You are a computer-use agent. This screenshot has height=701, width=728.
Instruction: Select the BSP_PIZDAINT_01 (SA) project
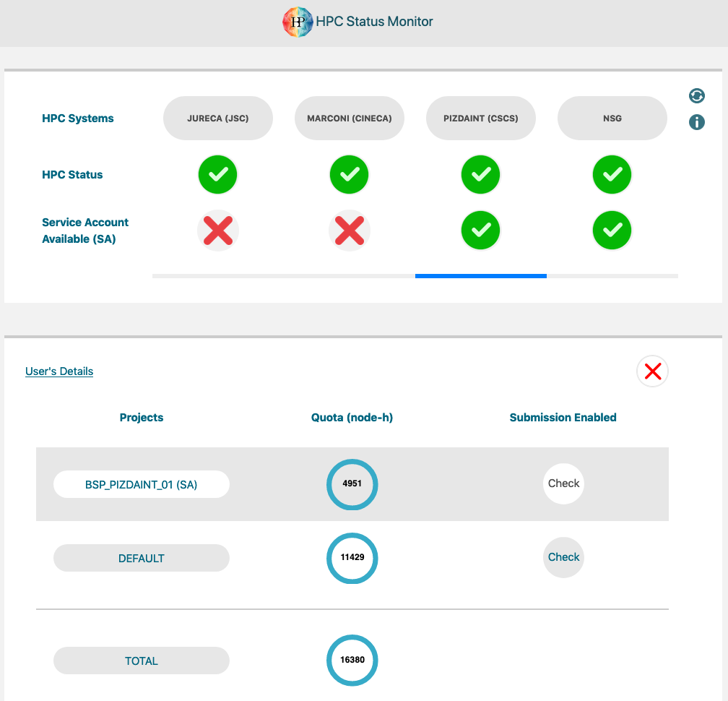[141, 484]
